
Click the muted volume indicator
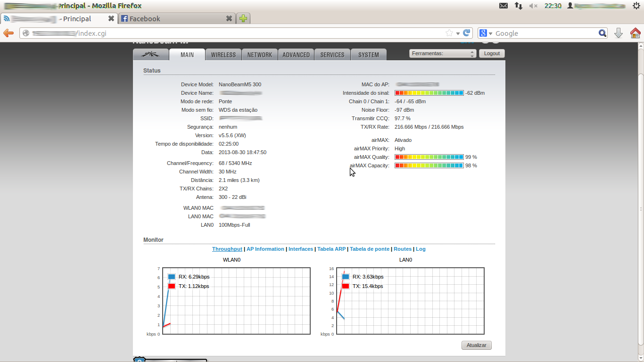[x=533, y=6]
